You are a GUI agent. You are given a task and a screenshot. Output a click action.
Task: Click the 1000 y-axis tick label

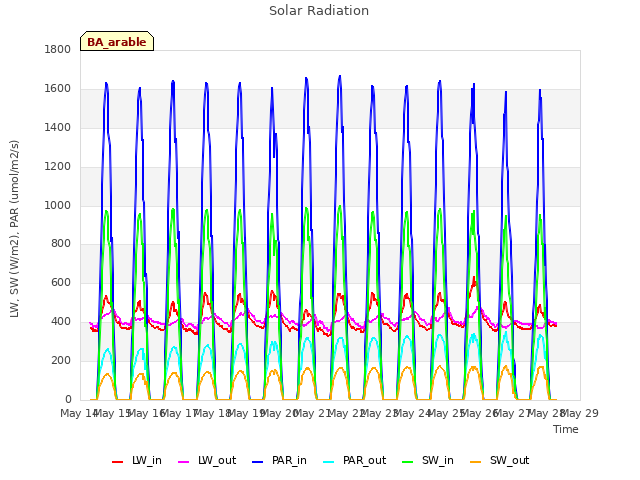[58, 205]
